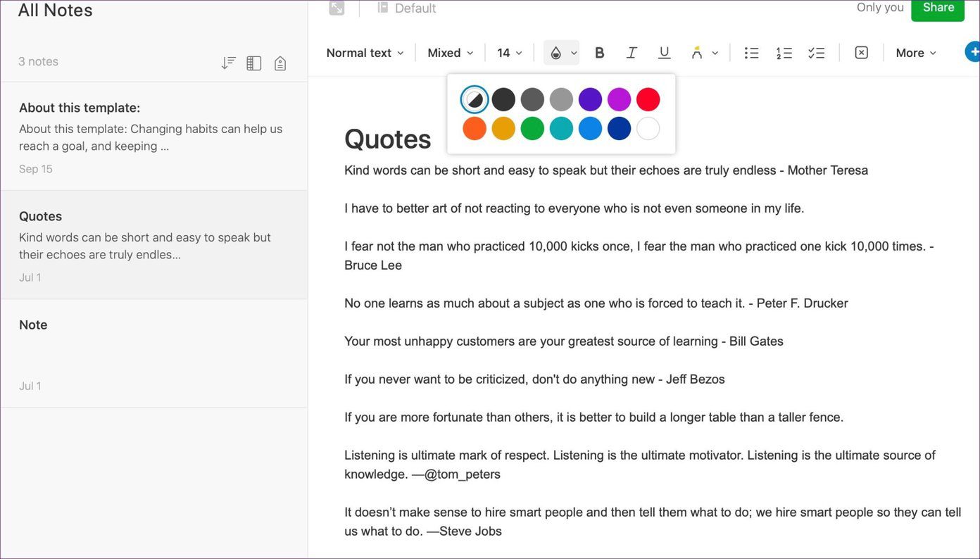Pick the green color swatch
Image resolution: width=980 pixels, height=559 pixels.
532,129
